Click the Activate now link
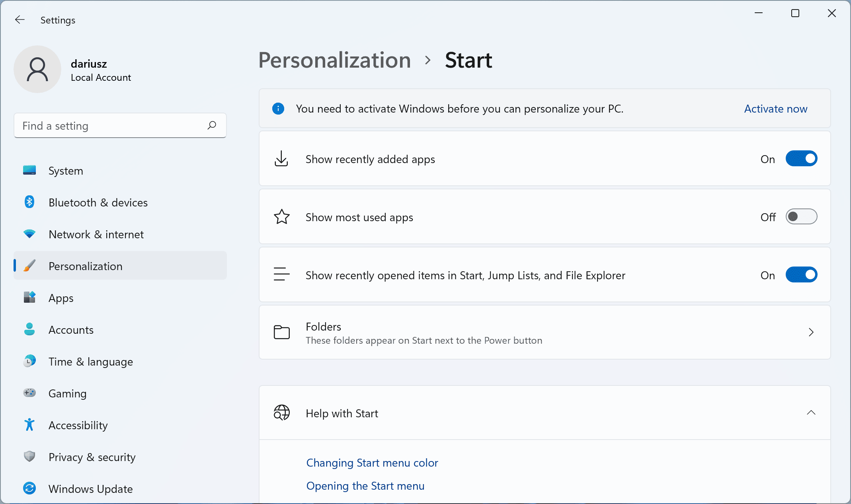The height and width of the screenshot is (504, 851). 776,109
